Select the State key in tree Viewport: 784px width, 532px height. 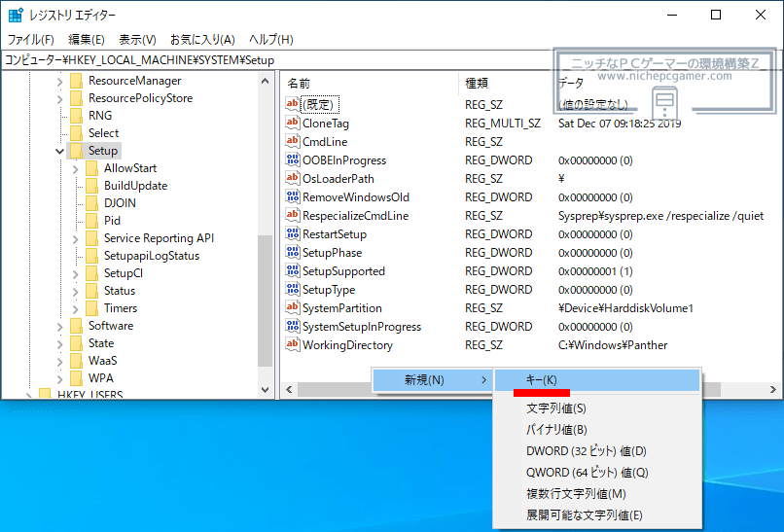coord(101,343)
